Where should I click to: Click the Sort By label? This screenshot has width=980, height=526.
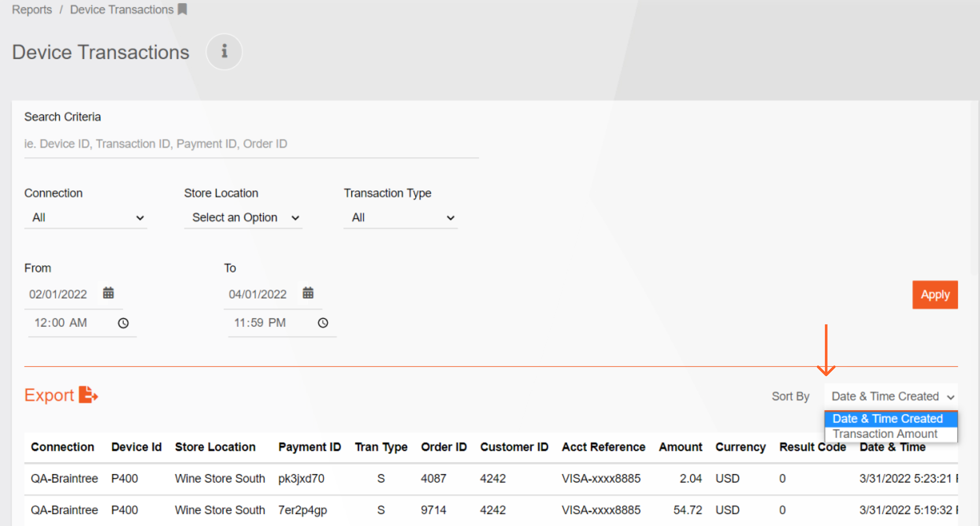click(791, 397)
